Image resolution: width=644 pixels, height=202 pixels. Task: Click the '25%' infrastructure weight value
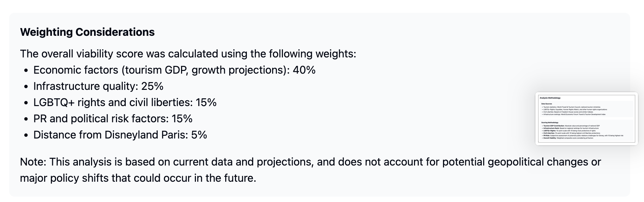click(x=152, y=86)
